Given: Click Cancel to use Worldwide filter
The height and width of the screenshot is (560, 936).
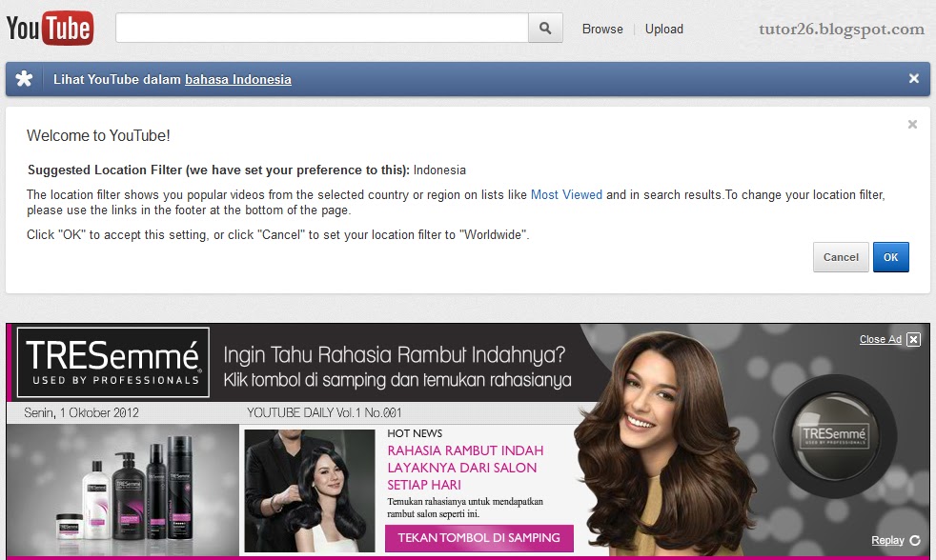Looking at the screenshot, I should tap(841, 257).
